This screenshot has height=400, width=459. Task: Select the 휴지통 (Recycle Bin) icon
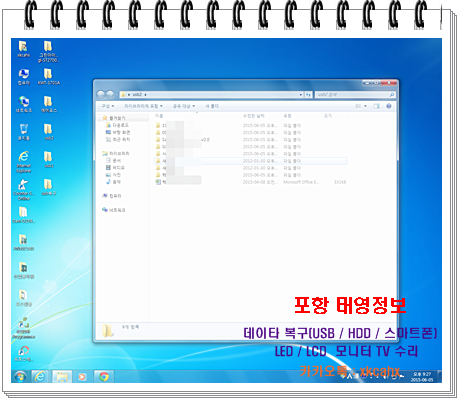[24, 132]
